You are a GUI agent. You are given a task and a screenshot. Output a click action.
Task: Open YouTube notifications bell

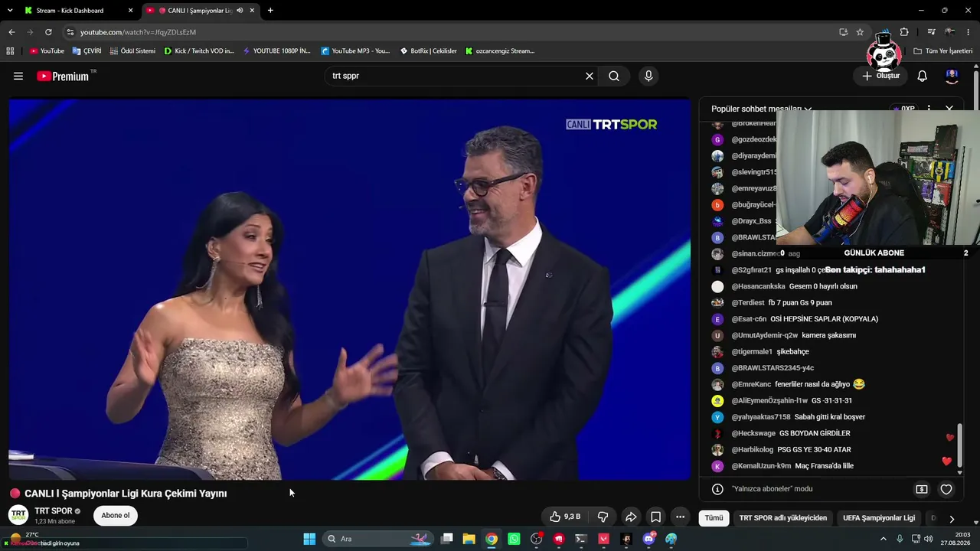coord(923,76)
